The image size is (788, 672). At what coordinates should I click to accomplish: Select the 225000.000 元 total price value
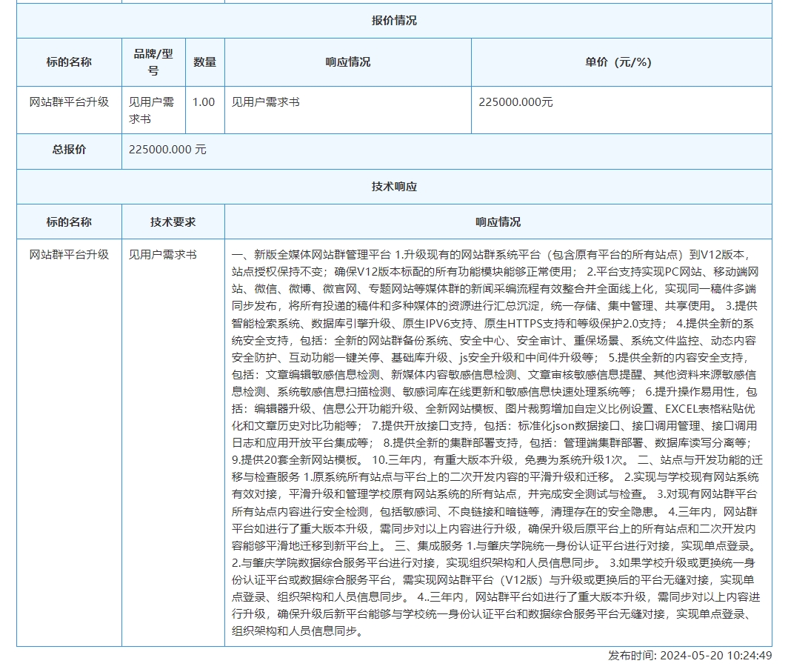[x=167, y=150]
